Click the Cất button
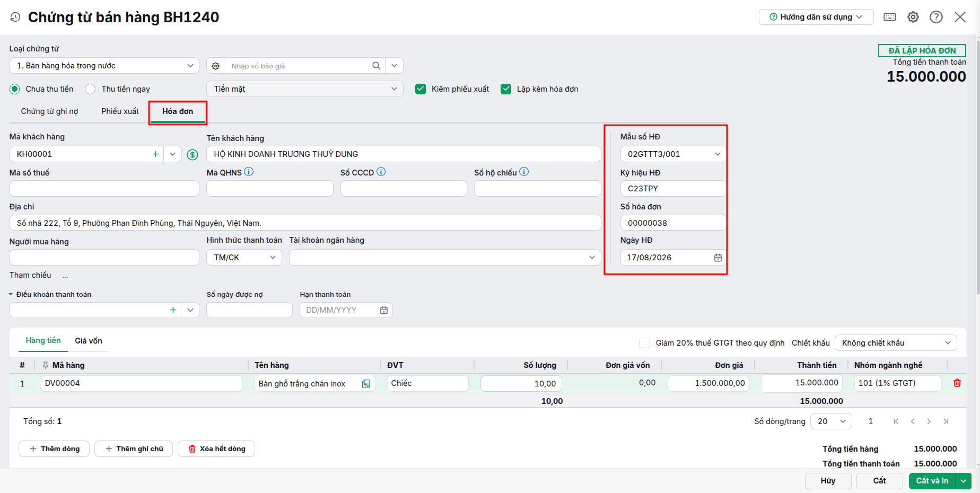Screen dimensions: 980x493 pyautogui.click(x=880, y=481)
